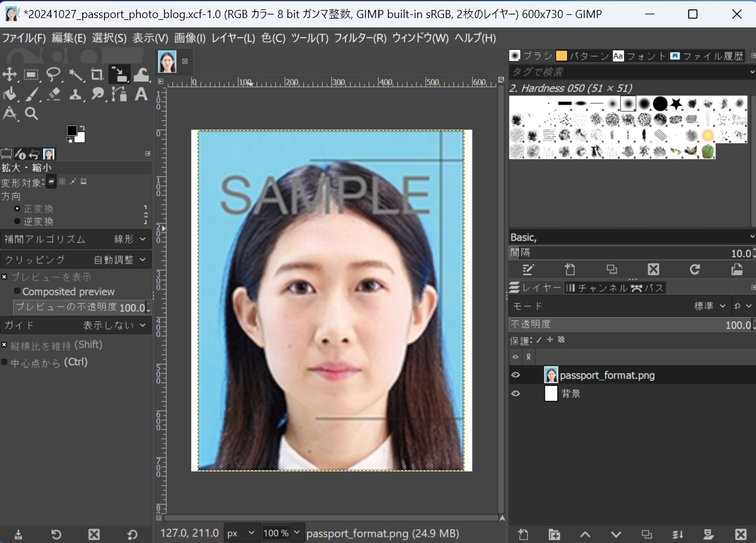
Task: Open the フィルター(R) menu
Action: tap(360, 38)
